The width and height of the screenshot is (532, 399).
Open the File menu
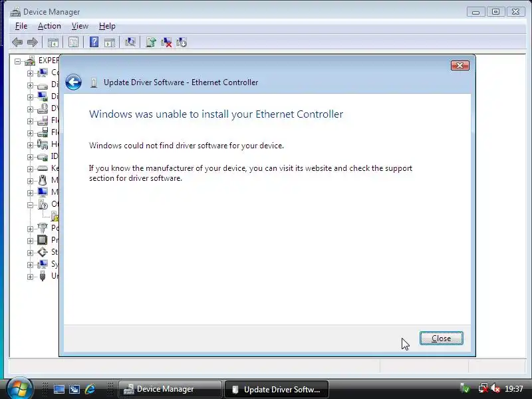pyautogui.click(x=21, y=26)
